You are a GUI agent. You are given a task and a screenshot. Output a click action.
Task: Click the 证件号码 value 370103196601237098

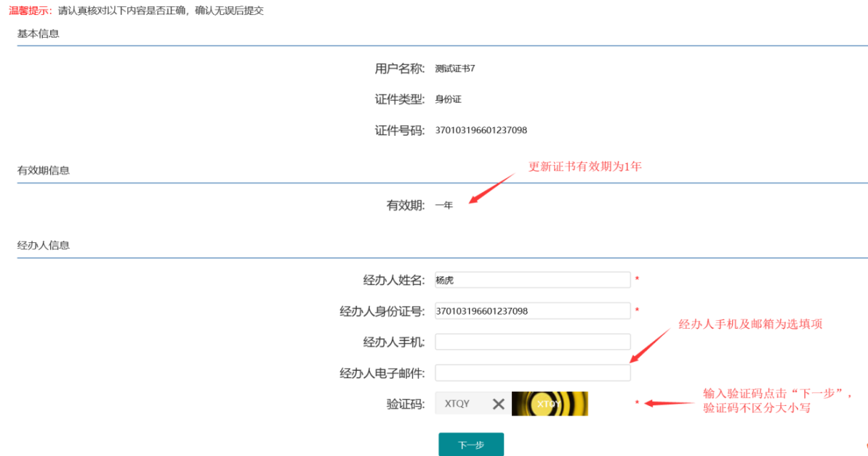pyautogui.click(x=480, y=130)
